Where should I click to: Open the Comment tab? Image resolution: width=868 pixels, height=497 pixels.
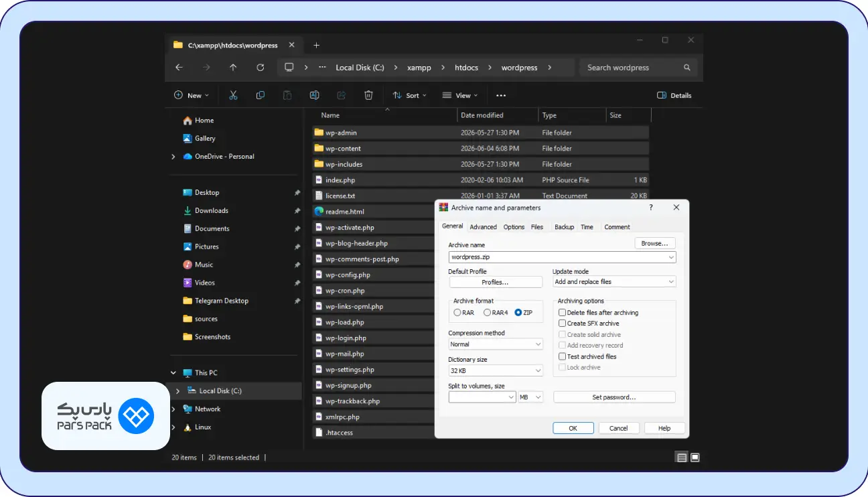click(x=617, y=227)
